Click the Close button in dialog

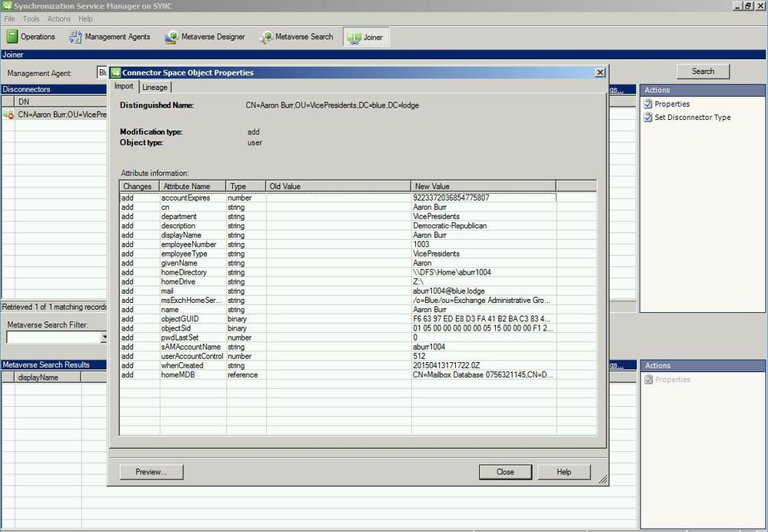click(505, 472)
